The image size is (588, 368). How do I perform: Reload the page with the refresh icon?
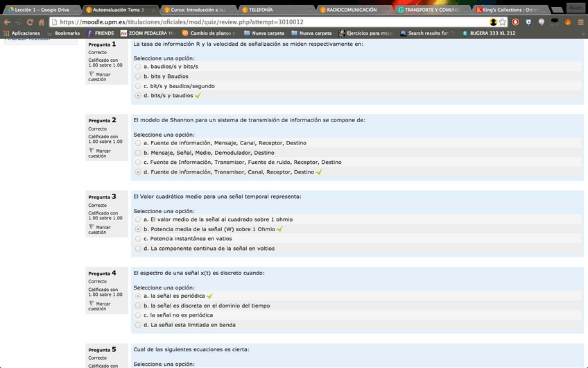[30, 22]
